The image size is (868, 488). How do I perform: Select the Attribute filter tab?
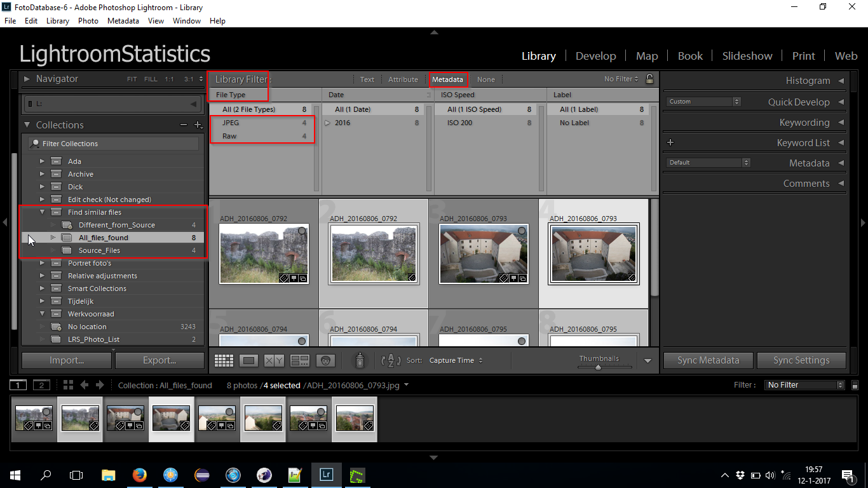pos(403,79)
